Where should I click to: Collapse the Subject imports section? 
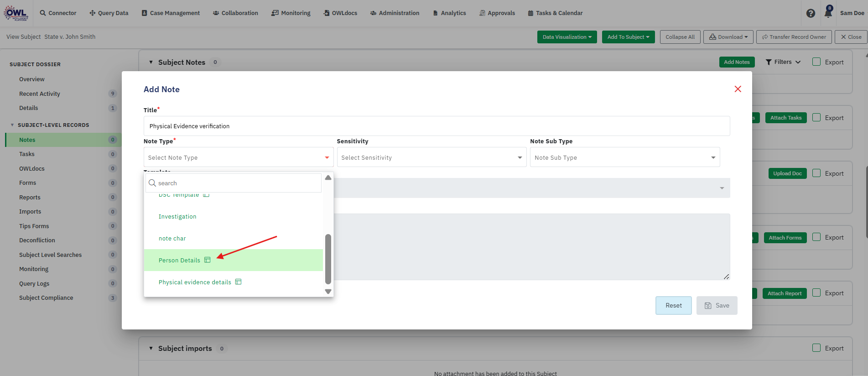tap(151, 348)
